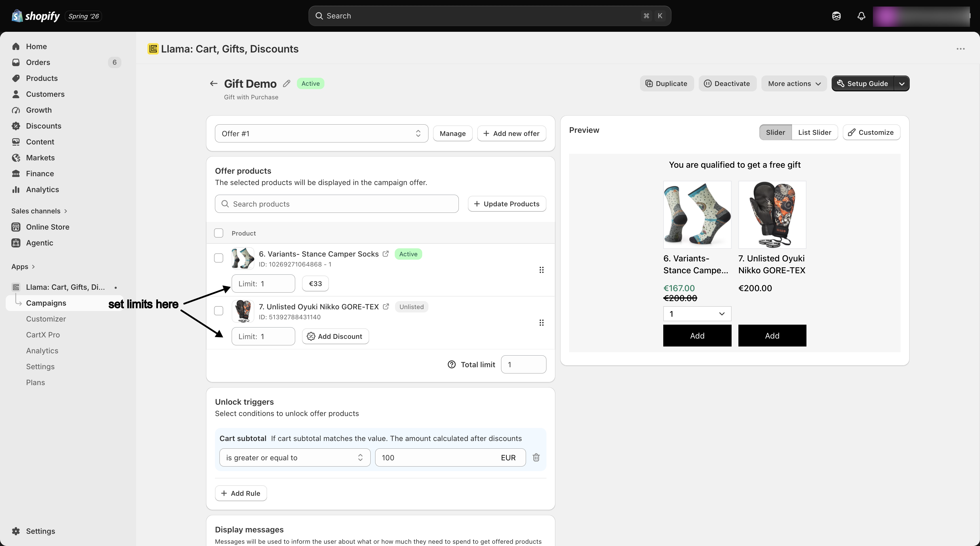Screen dimensions: 980x546
Task: Toggle the select-all Product header checkbox
Action: (219, 233)
